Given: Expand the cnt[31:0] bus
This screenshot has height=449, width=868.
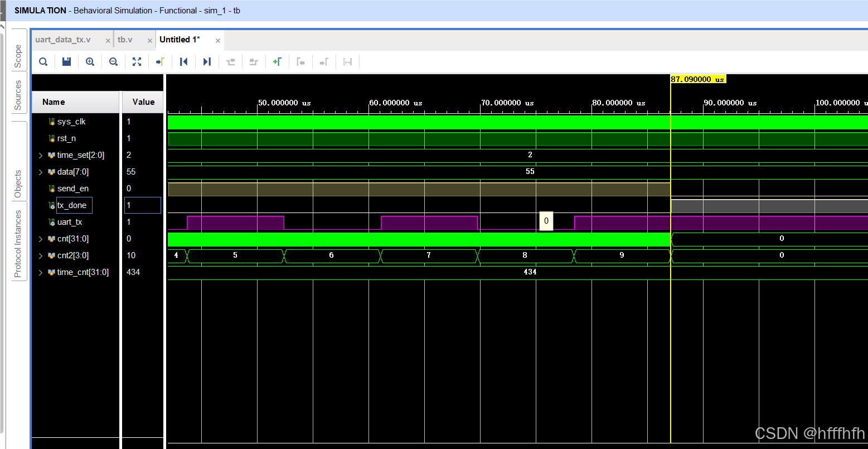Looking at the screenshot, I should [40, 239].
